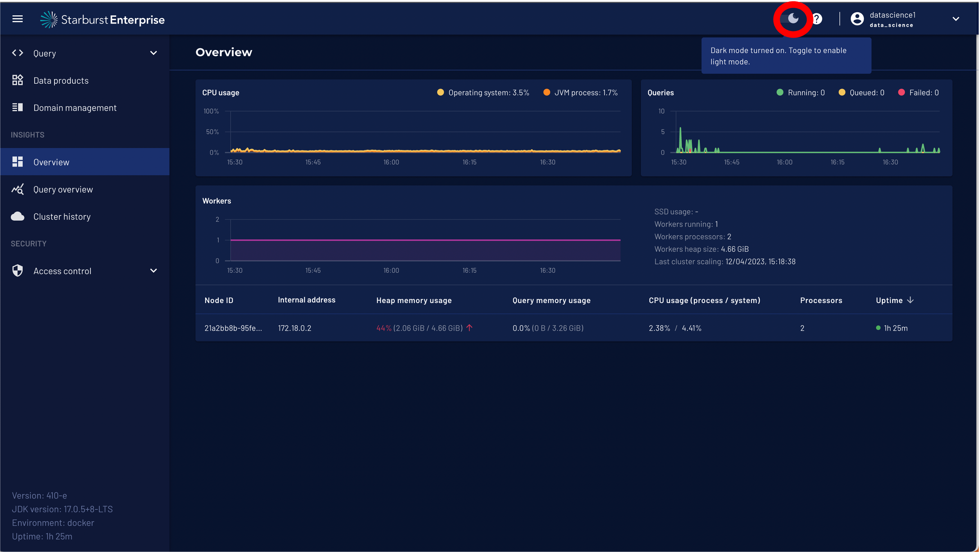Select Overview in the sidebar

[x=51, y=162]
